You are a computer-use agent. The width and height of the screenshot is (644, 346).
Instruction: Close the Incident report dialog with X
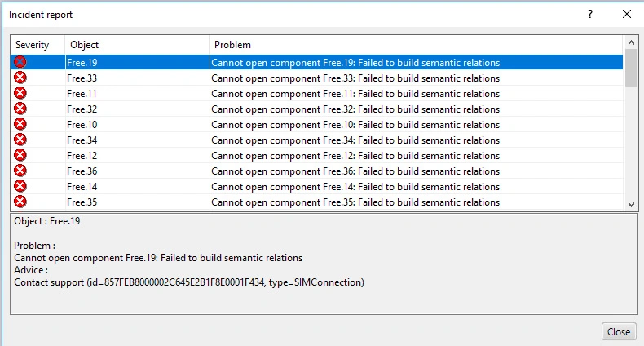coord(626,15)
